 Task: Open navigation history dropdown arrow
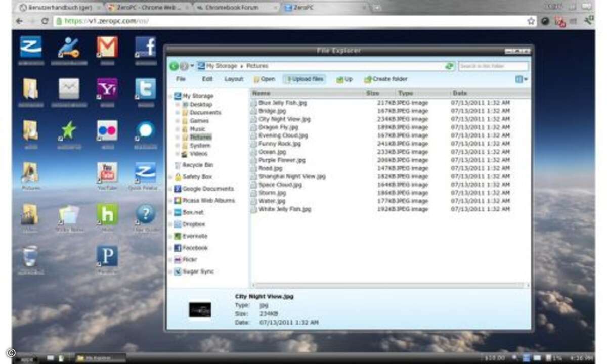point(192,66)
